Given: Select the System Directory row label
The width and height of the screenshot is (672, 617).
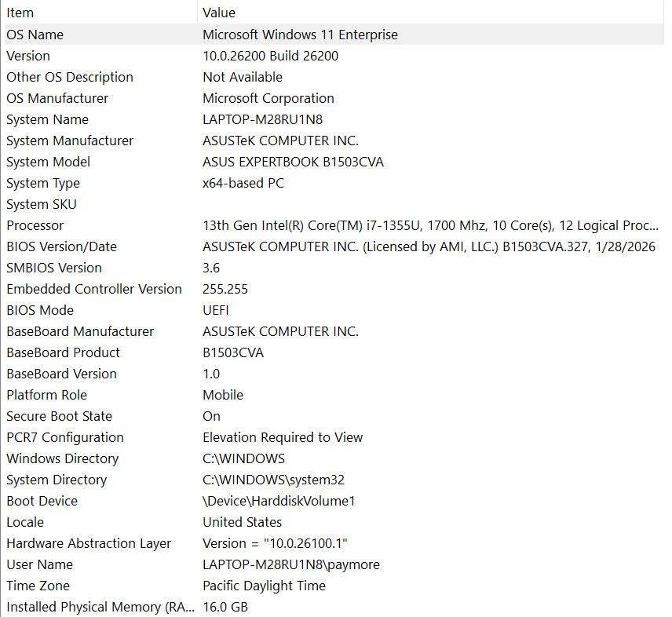Looking at the screenshot, I should pos(57,480).
